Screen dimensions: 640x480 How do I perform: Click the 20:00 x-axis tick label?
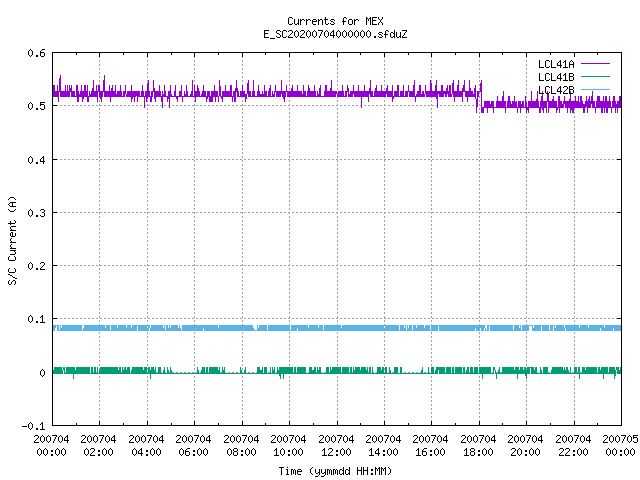tap(525, 452)
